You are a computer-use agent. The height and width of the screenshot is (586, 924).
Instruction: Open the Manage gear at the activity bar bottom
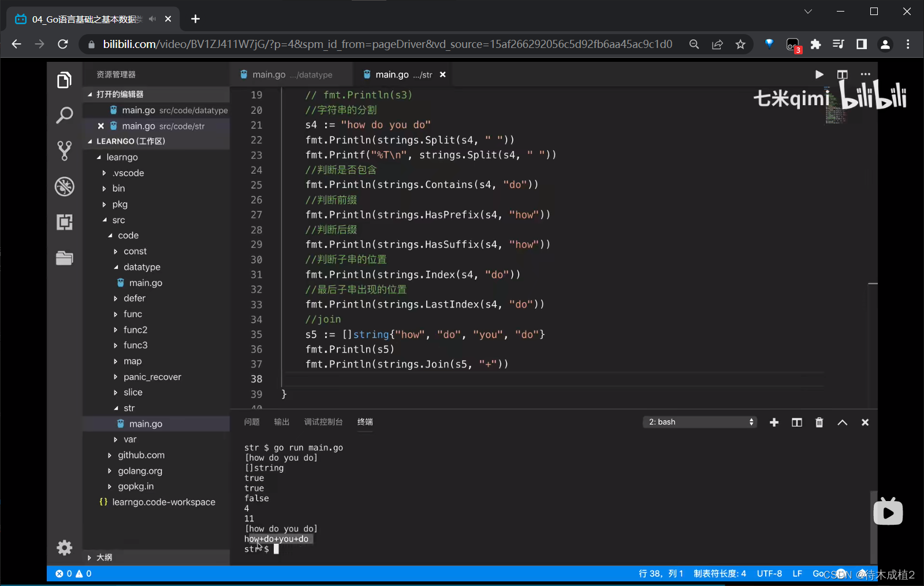[64, 547]
